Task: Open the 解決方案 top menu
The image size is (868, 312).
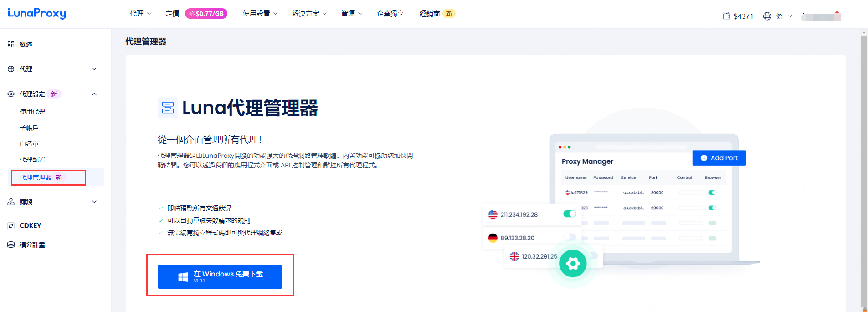Action: [x=309, y=14]
